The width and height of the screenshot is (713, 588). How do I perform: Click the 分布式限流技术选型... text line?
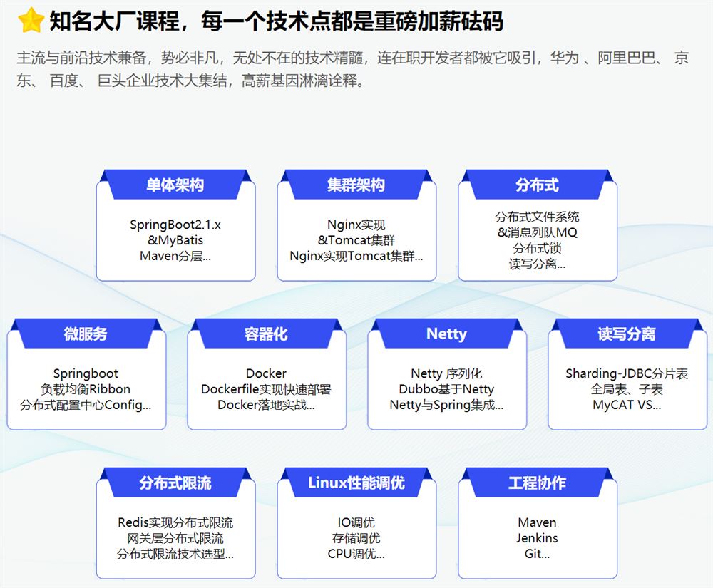pyautogui.click(x=175, y=554)
